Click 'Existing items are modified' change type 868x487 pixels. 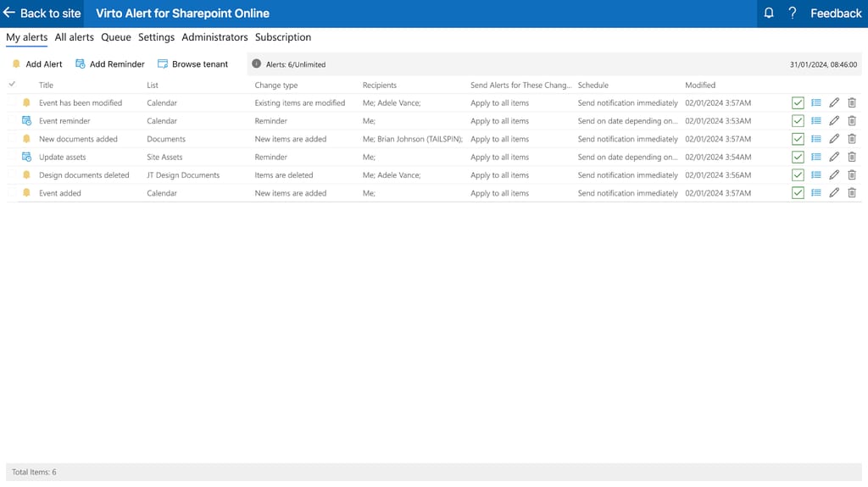tap(299, 103)
